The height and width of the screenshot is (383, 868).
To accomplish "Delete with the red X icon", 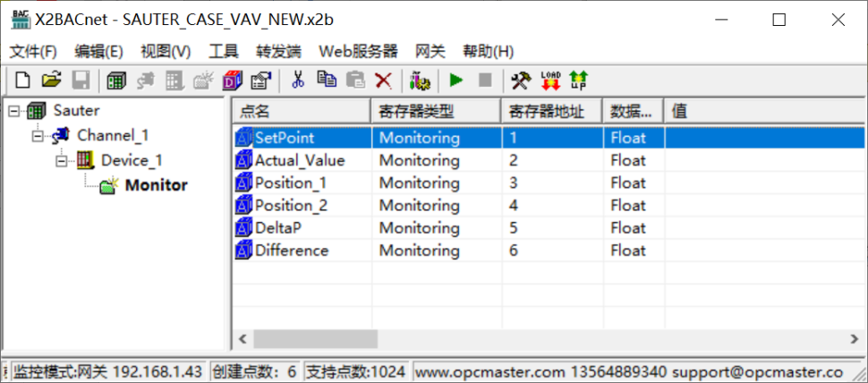I will click(383, 81).
